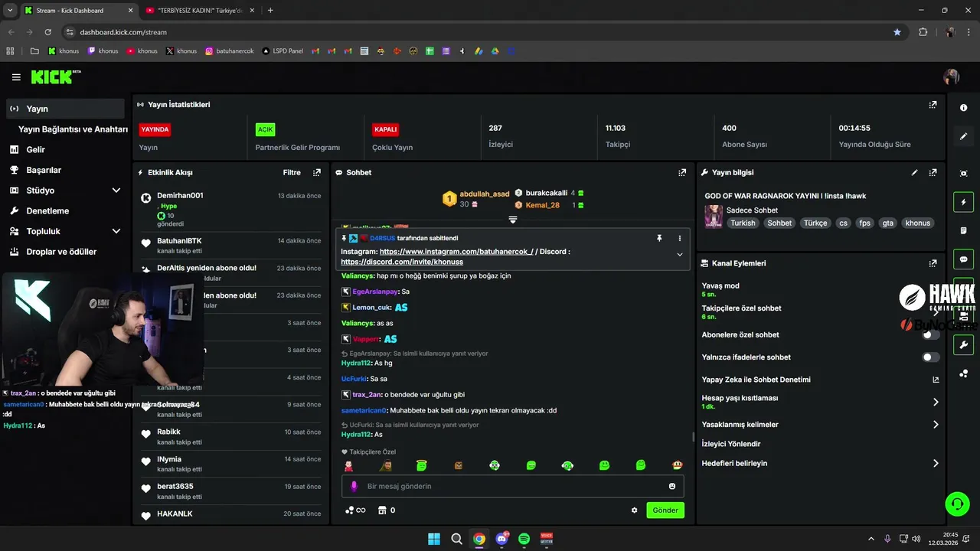Click the circles icon at bottom of right sidebar
This screenshot has height=551, width=980.
[x=964, y=373]
